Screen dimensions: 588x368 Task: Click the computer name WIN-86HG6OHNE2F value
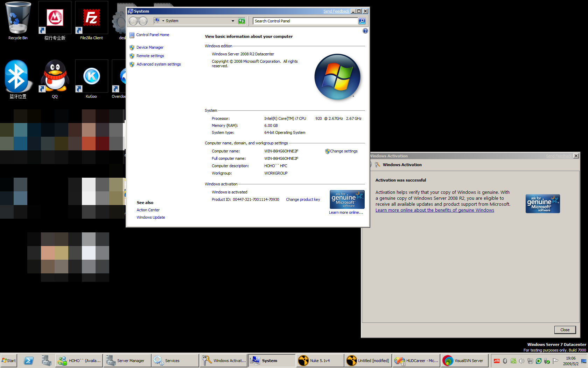(281, 151)
